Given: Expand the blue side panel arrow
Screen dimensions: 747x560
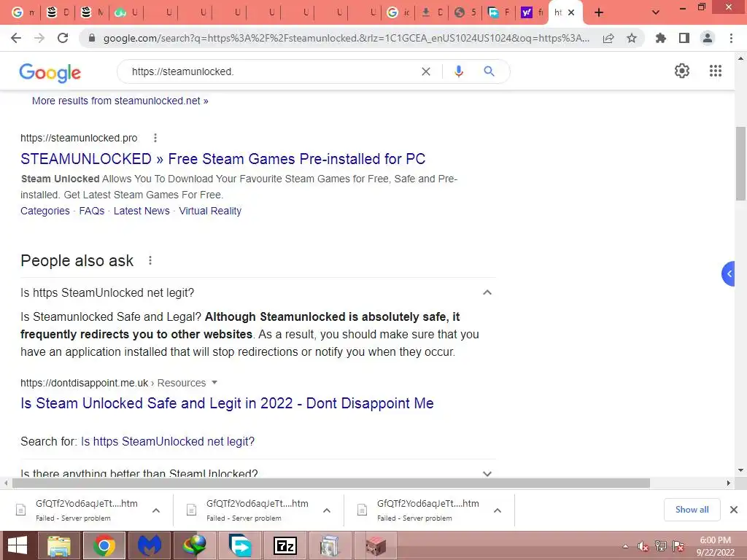Looking at the screenshot, I should [729, 274].
